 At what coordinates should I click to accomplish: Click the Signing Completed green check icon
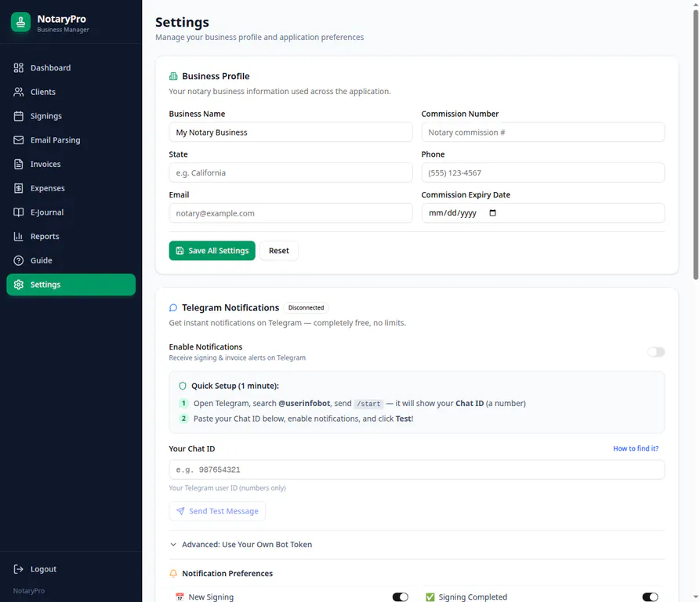click(x=430, y=597)
